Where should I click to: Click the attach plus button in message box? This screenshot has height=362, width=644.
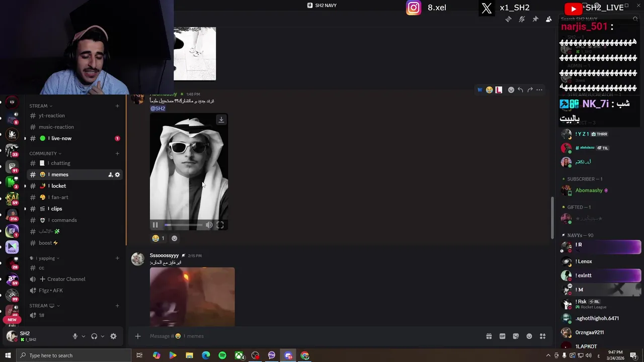click(138, 336)
